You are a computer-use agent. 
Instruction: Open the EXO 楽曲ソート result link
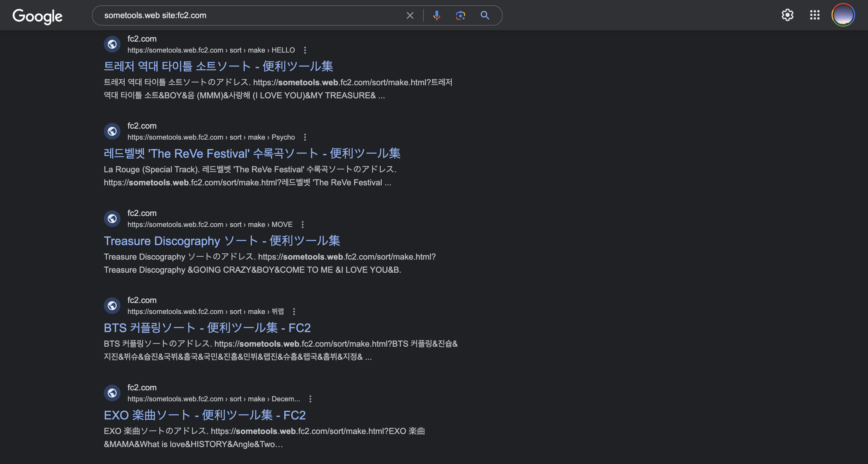click(x=204, y=415)
